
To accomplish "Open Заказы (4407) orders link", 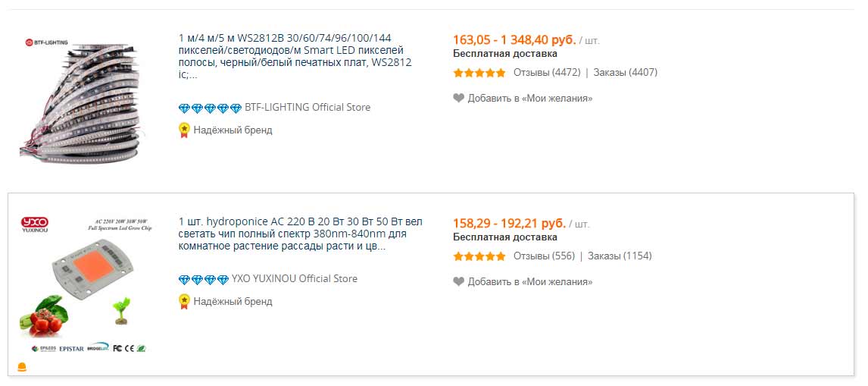I will 626,73.
